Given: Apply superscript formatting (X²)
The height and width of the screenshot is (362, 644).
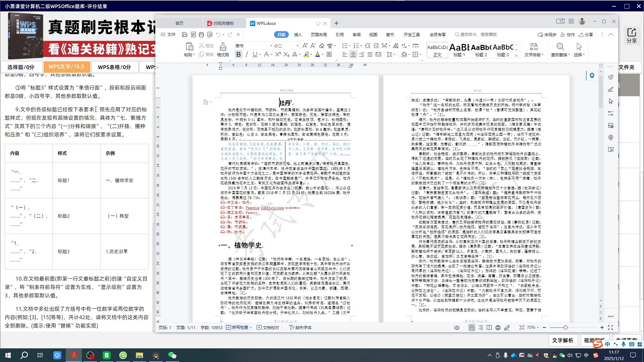Looking at the screenshot, I should pyautogui.click(x=278, y=54).
